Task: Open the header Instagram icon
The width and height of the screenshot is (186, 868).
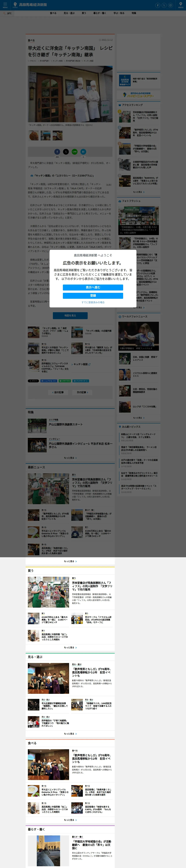Action: pos(170,5)
